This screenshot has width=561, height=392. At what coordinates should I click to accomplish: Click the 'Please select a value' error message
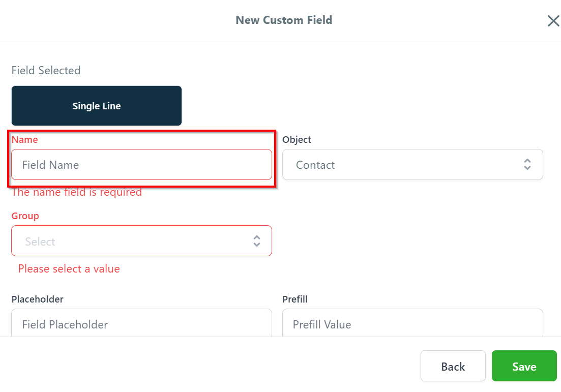(x=69, y=269)
